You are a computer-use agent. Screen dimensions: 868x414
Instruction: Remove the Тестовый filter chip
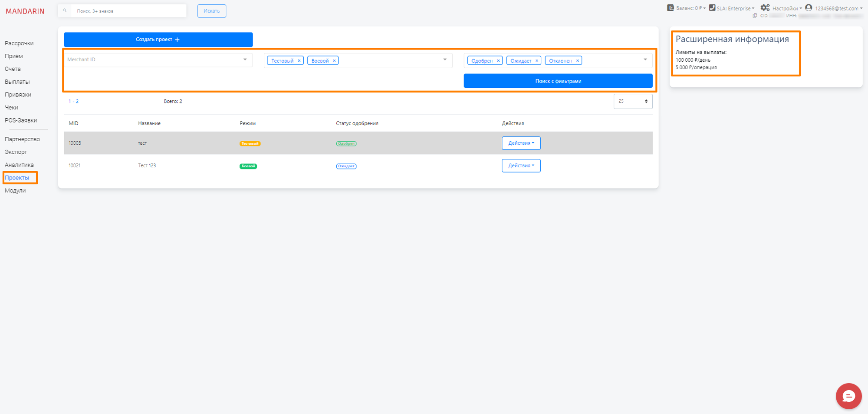(x=299, y=60)
